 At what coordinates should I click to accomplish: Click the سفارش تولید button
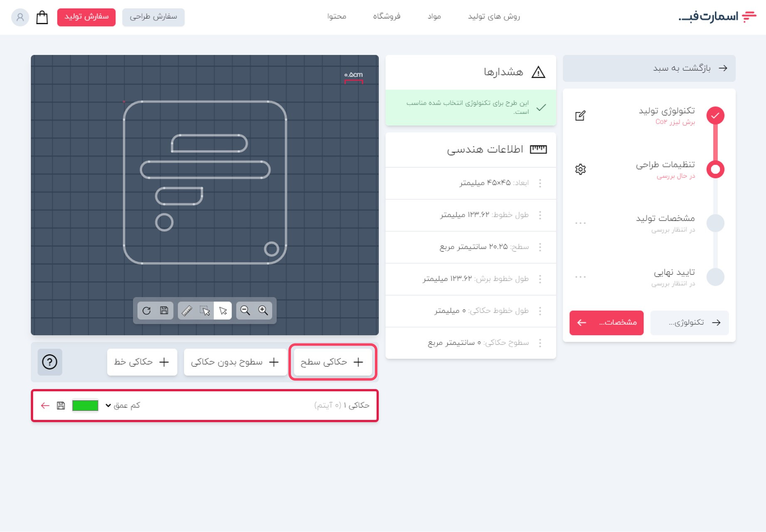[86, 17]
